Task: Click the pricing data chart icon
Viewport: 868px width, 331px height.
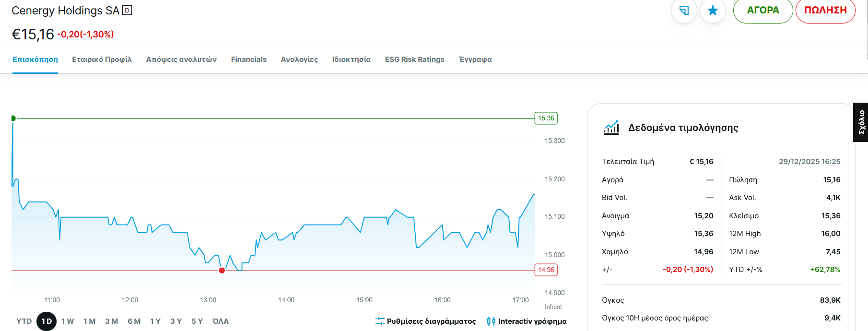Action: tap(611, 128)
